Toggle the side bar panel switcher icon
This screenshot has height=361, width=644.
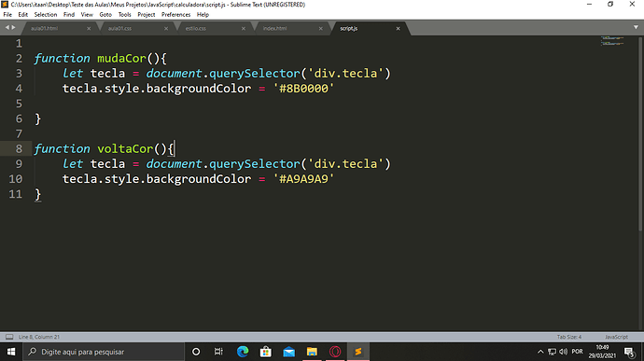9,337
